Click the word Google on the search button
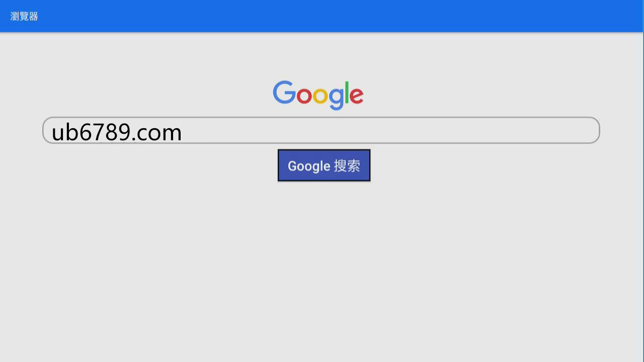Screen dimensions: 644x362 (309, 166)
